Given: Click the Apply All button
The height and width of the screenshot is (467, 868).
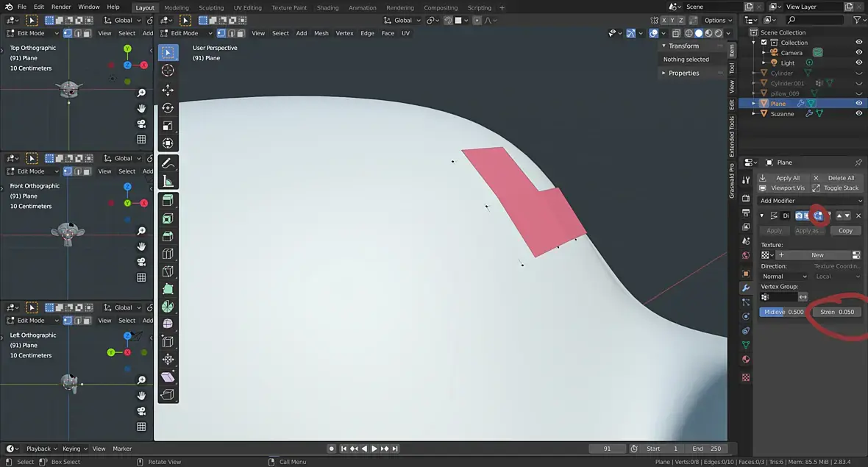Looking at the screenshot, I should pos(783,178).
